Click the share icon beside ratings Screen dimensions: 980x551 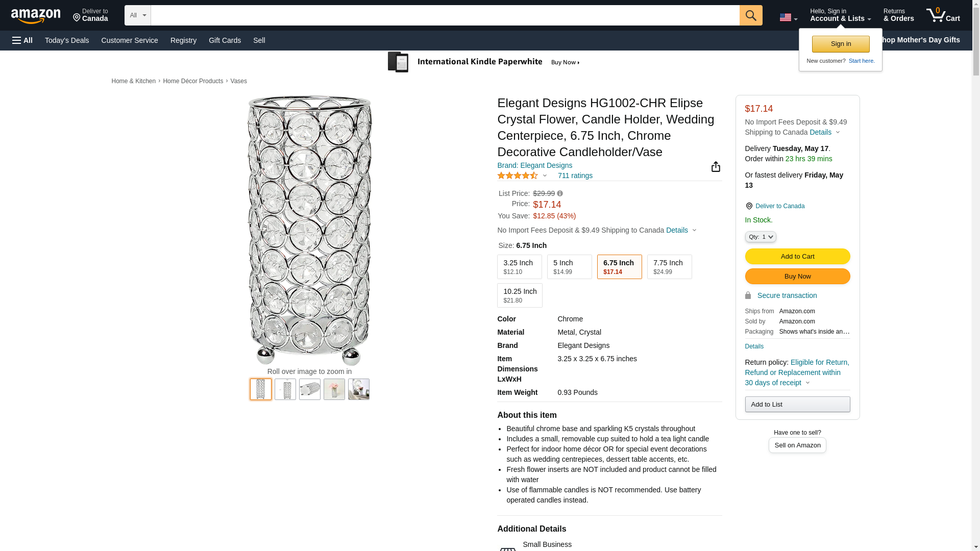point(716,167)
